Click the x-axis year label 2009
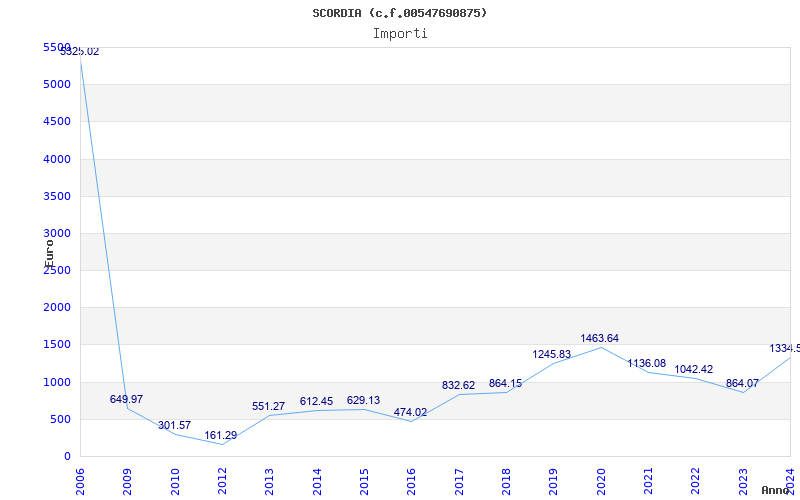 click(x=128, y=481)
